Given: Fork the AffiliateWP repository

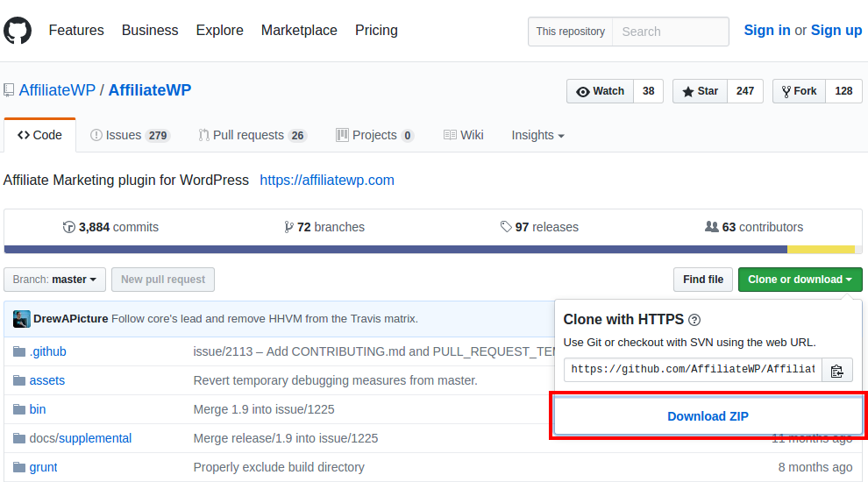Looking at the screenshot, I should pos(799,91).
